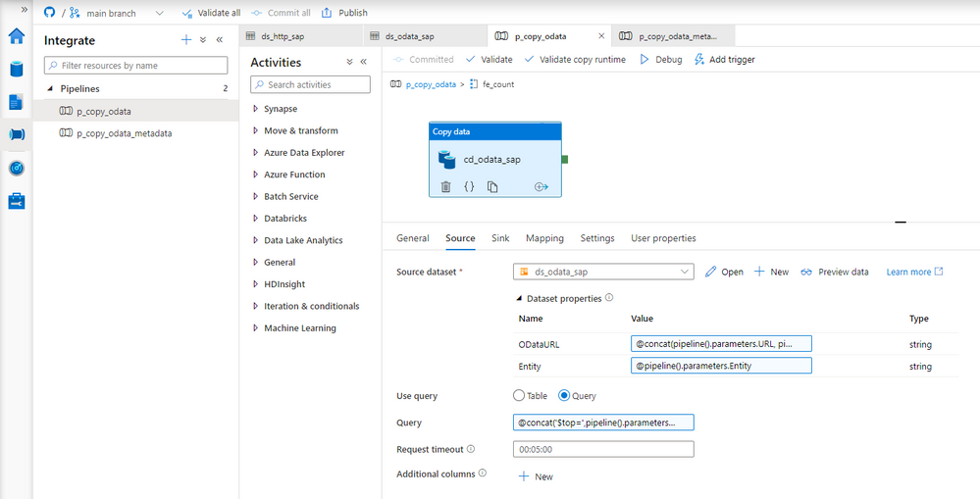This screenshot has width=980, height=499.
Task: Delete the cd_odata_sap activity
Action: coord(445,186)
